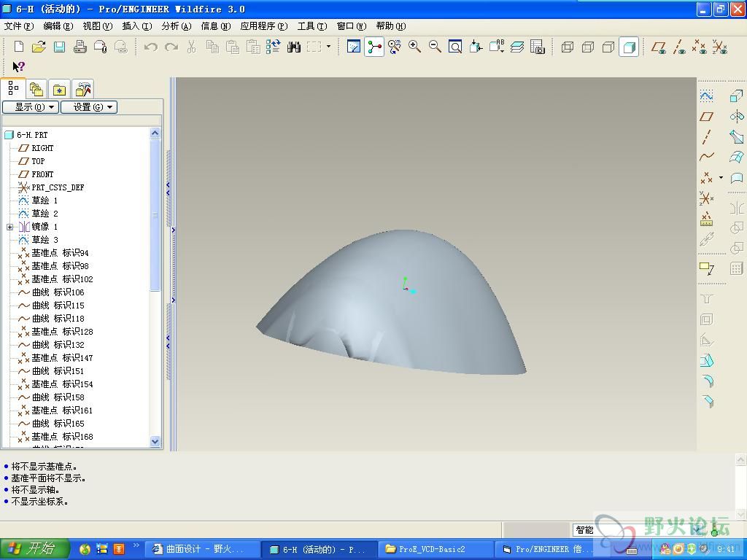747x560 pixels.
Task: Open the 显示(O) dropdown in model tree
Action: (x=31, y=107)
